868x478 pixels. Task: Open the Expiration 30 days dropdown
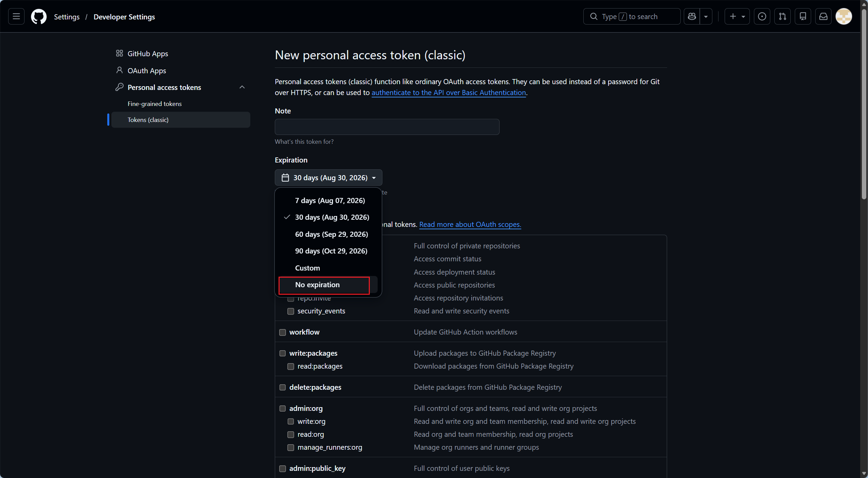coord(329,178)
